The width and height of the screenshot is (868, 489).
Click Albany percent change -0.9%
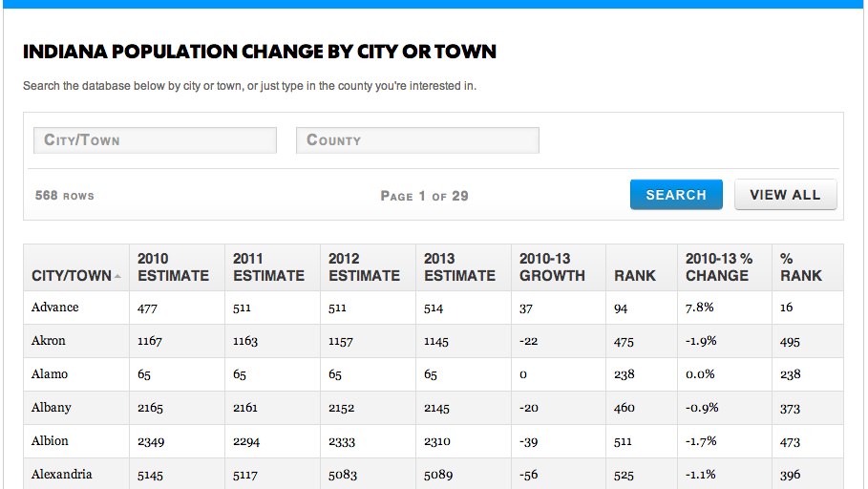click(x=702, y=408)
